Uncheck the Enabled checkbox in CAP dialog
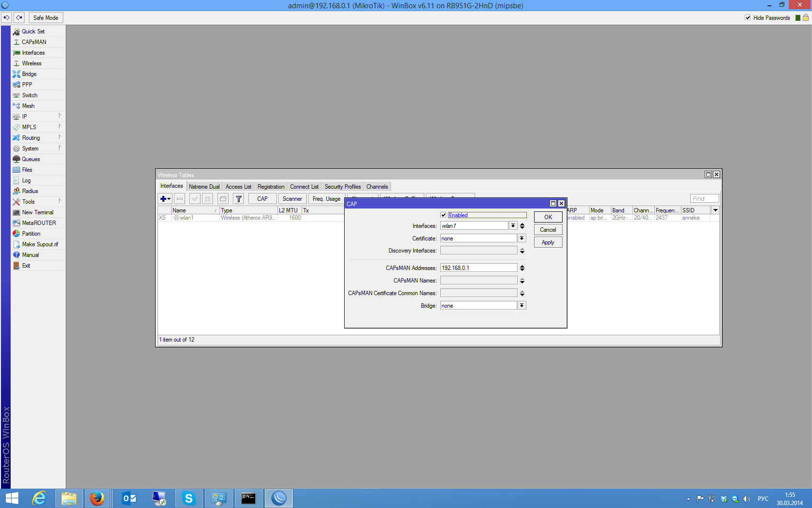Image resolution: width=812 pixels, height=508 pixels. pyautogui.click(x=443, y=215)
